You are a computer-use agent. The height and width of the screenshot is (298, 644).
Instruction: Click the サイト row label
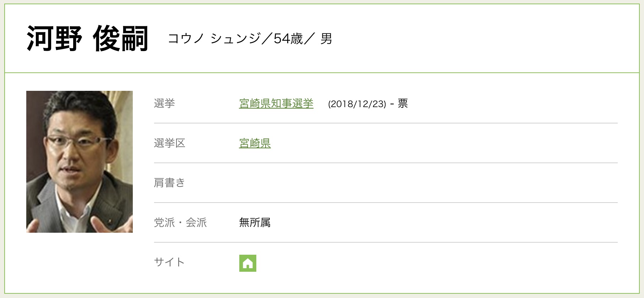169,263
